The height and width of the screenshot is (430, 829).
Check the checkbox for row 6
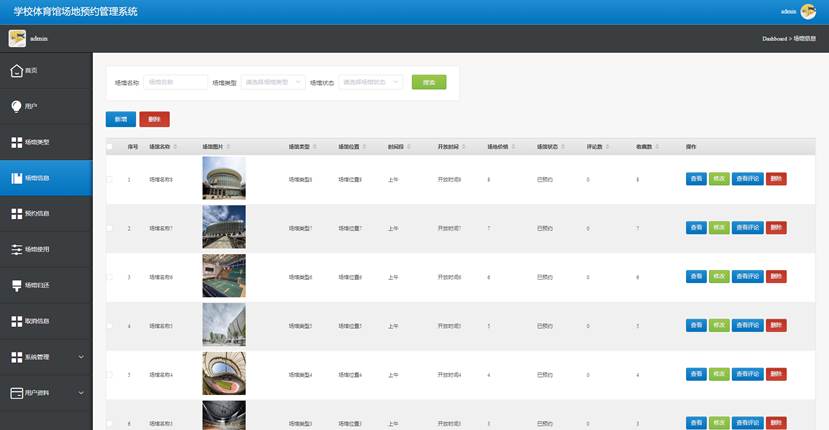(109, 424)
